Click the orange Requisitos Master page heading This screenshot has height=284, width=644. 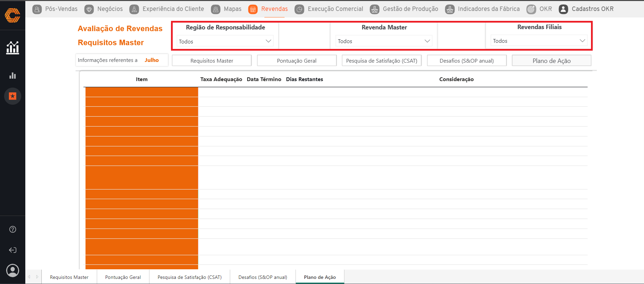[x=111, y=43]
